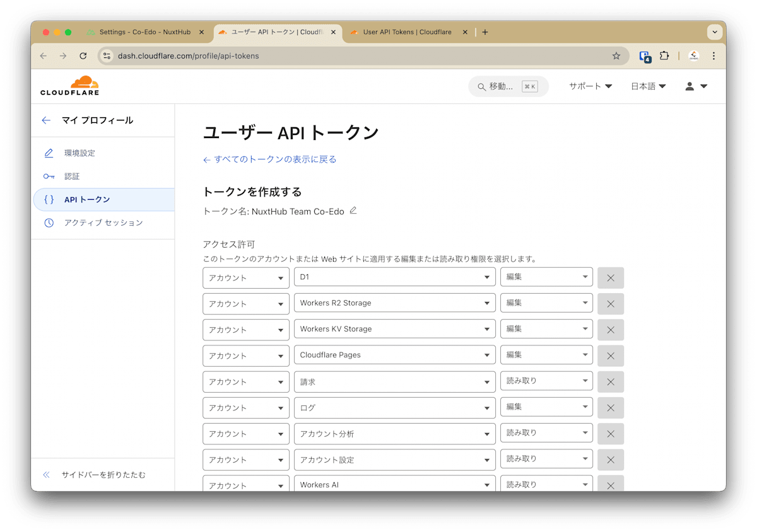
Task: Open the Chrome profile avatar
Action: (x=694, y=56)
